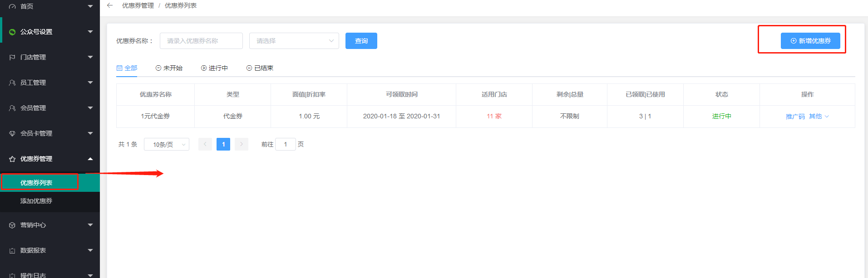
Task: Go to previous page with left arrow
Action: [x=205, y=144]
